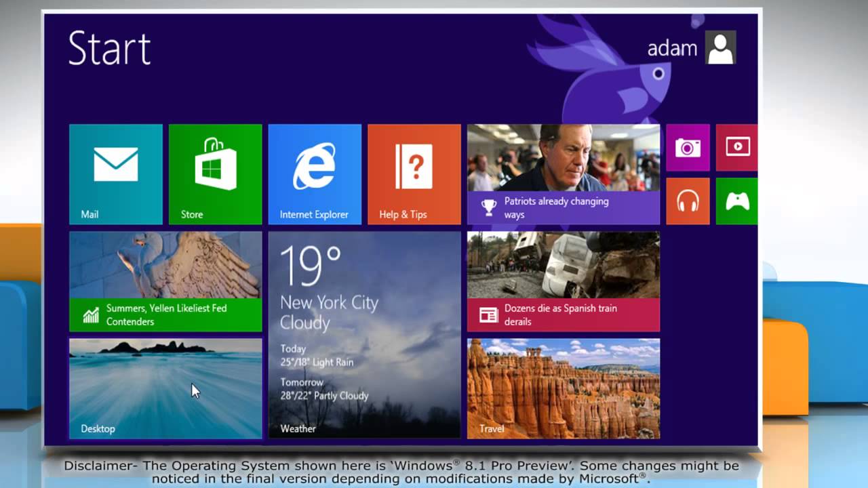Open the Help & Tips tile

(x=414, y=174)
